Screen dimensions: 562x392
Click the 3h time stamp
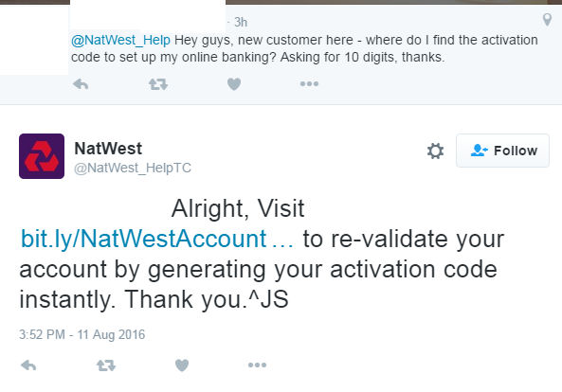[241, 22]
